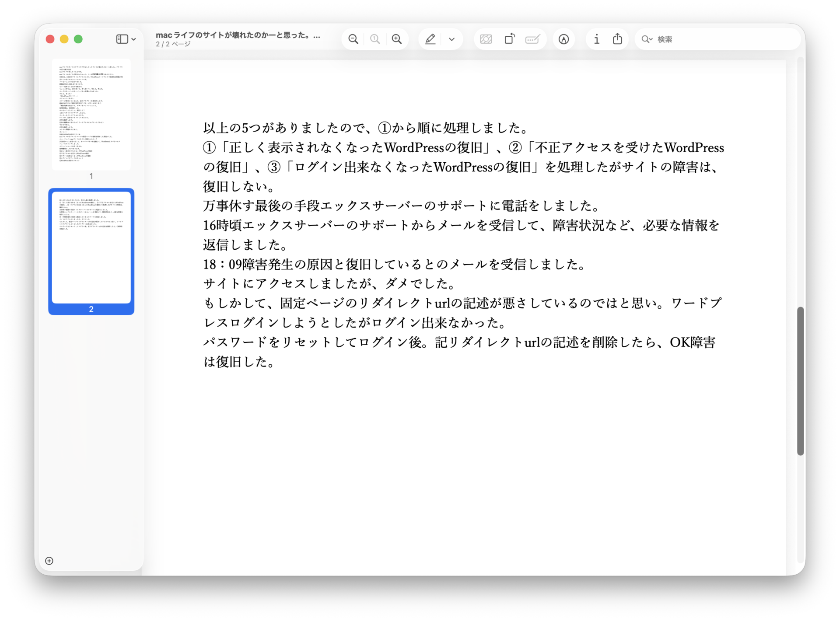Click the line starting with 万事休す最後の手段

tap(402, 206)
